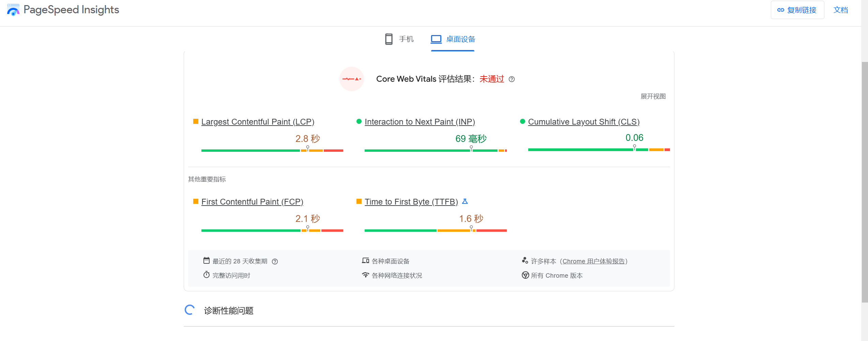Open the 文档 link
868x341 pixels.
point(840,10)
